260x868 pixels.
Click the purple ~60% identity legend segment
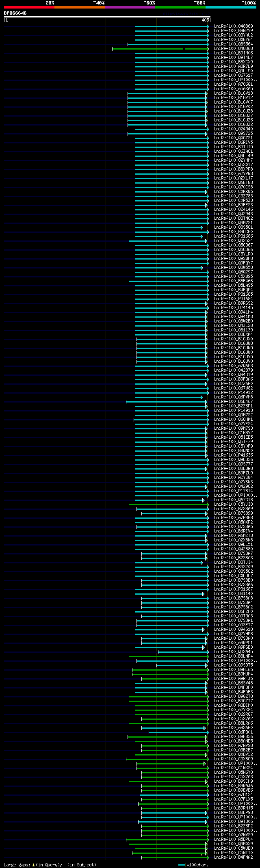130,7
